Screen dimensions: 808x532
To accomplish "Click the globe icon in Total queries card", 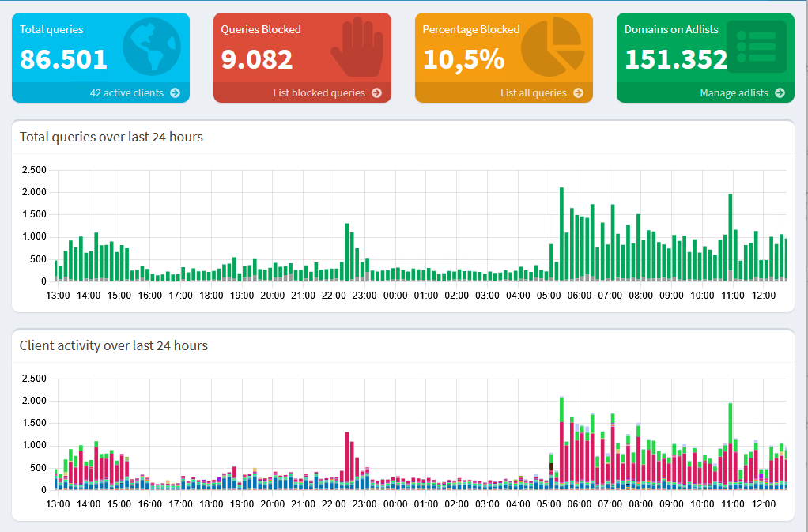I will (152, 47).
